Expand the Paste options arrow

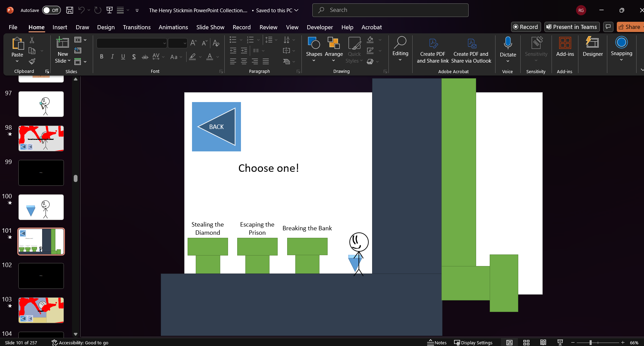(x=17, y=61)
